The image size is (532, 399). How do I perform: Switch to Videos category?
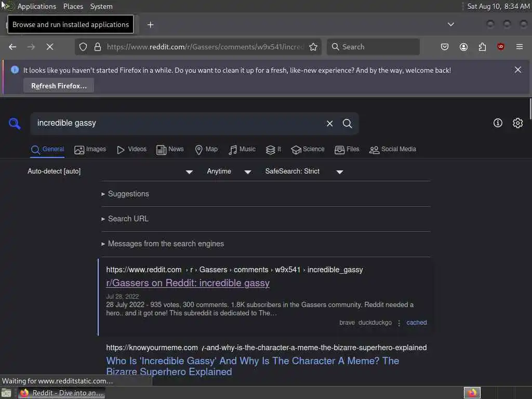(131, 149)
